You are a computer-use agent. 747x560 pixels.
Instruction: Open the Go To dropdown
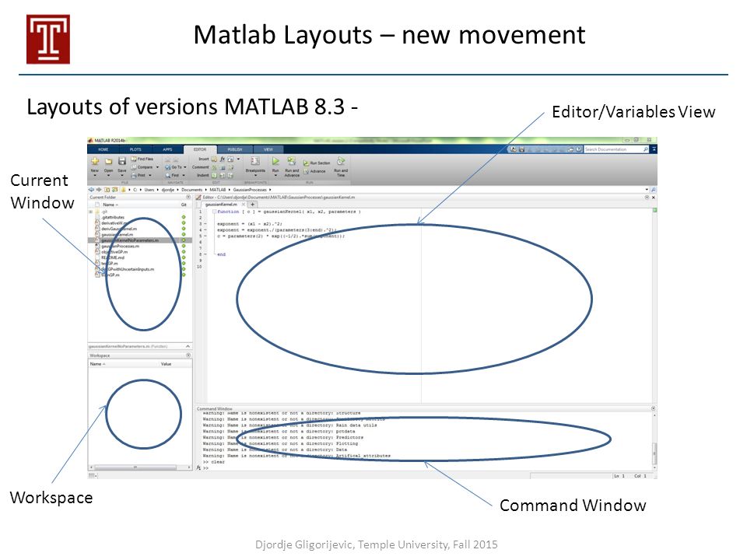click(x=185, y=167)
